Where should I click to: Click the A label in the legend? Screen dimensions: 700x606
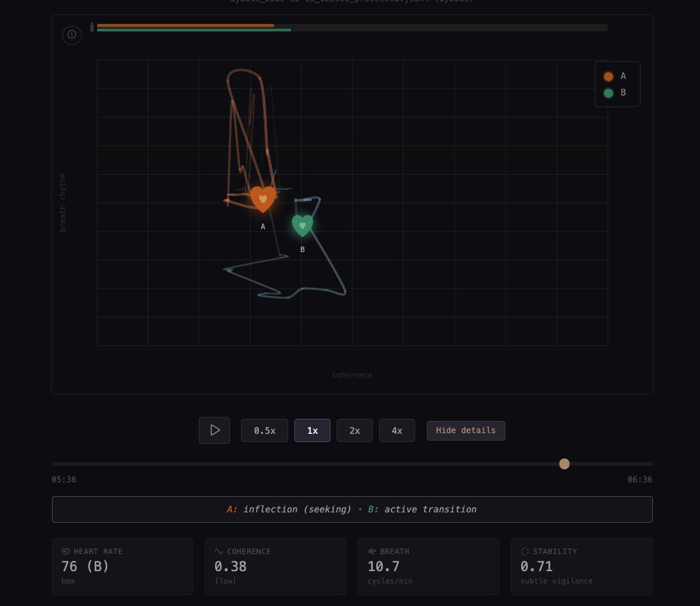[624, 76]
